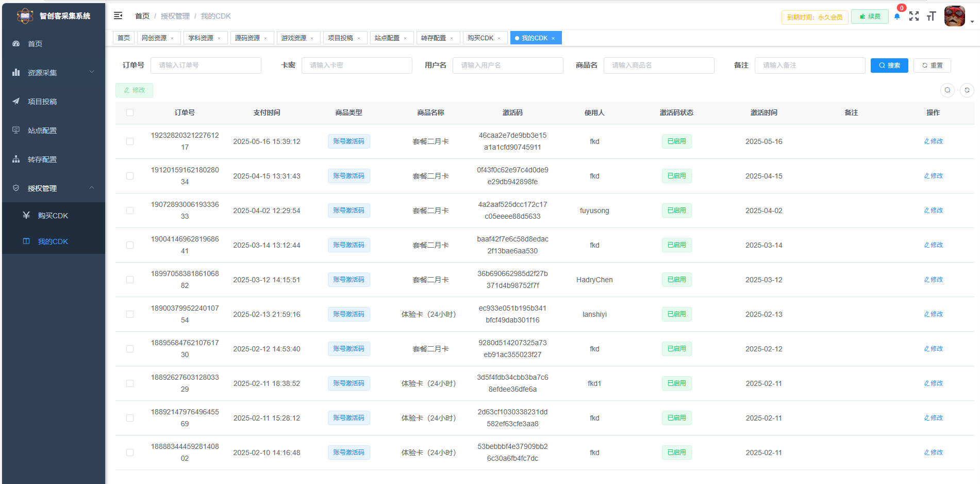Image resolution: width=980 pixels, height=484 pixels.
Task: Click the blue 搜索 button
Action: pos(889,66)
